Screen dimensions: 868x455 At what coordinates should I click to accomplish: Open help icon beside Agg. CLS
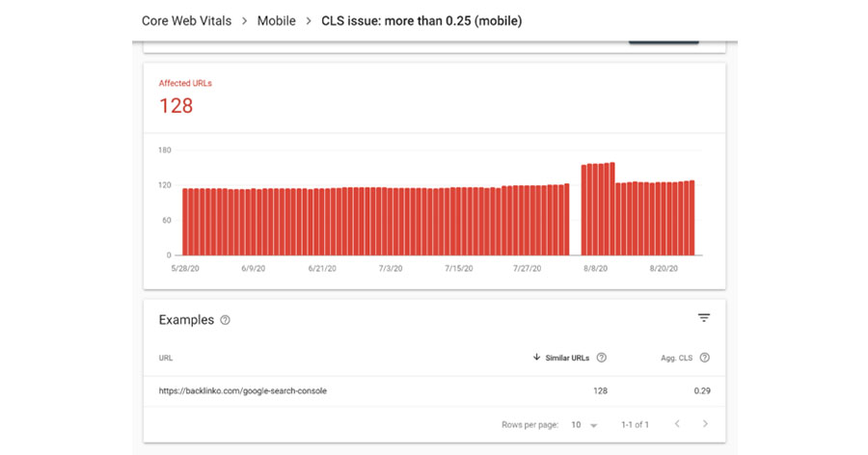[x=704, y=358]
